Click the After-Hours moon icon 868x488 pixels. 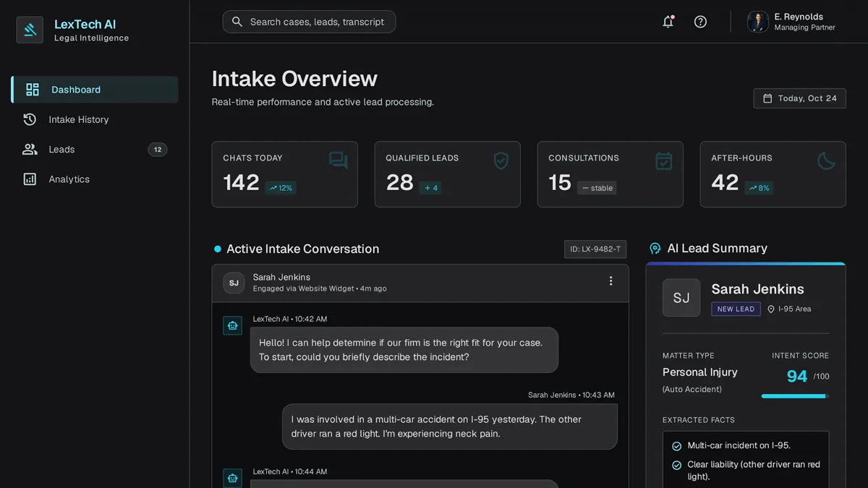[x=826, y=160]
